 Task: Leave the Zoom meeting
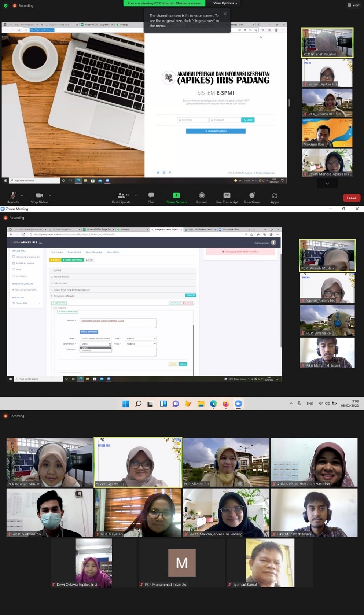pos(352,198)
